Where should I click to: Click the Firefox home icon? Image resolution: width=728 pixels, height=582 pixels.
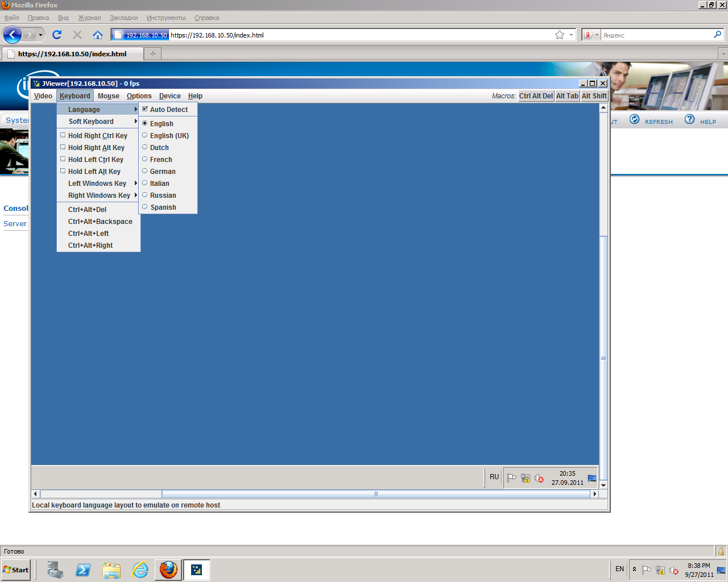[x=98, y=35]
